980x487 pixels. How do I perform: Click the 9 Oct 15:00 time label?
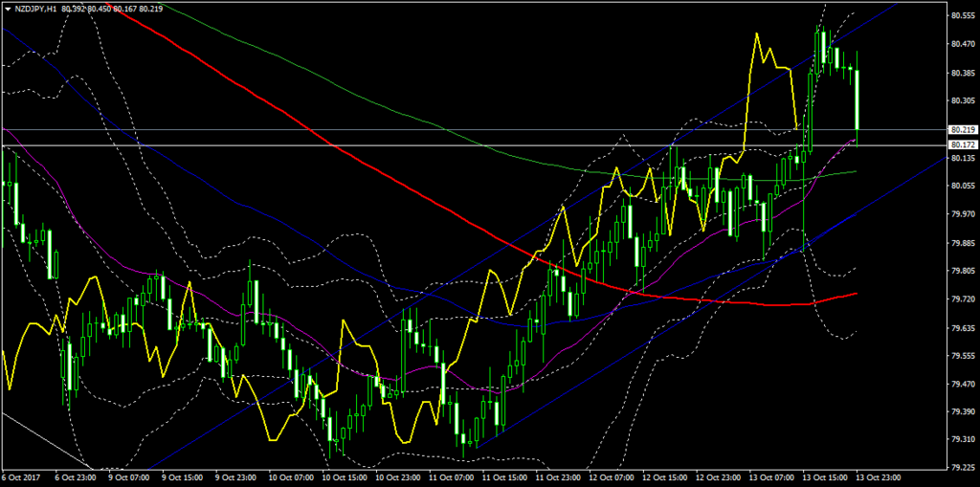(181, 478)
